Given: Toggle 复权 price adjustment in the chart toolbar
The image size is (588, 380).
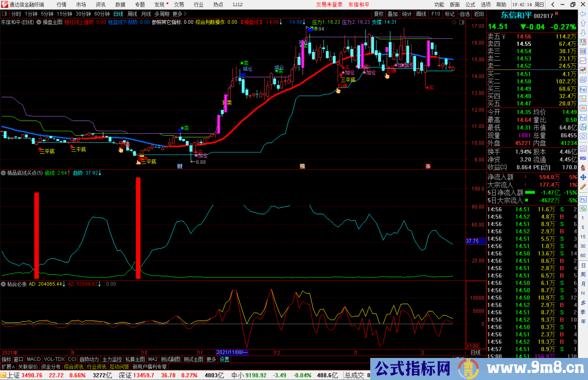Looking at the screenshot, I should point(378,14).
